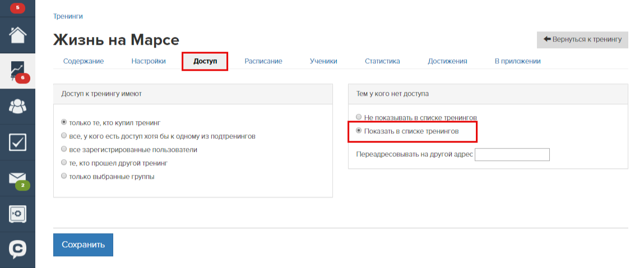Switch to the Ученики tab
This screenshot has height=268, width=644.
pos(323,61)
